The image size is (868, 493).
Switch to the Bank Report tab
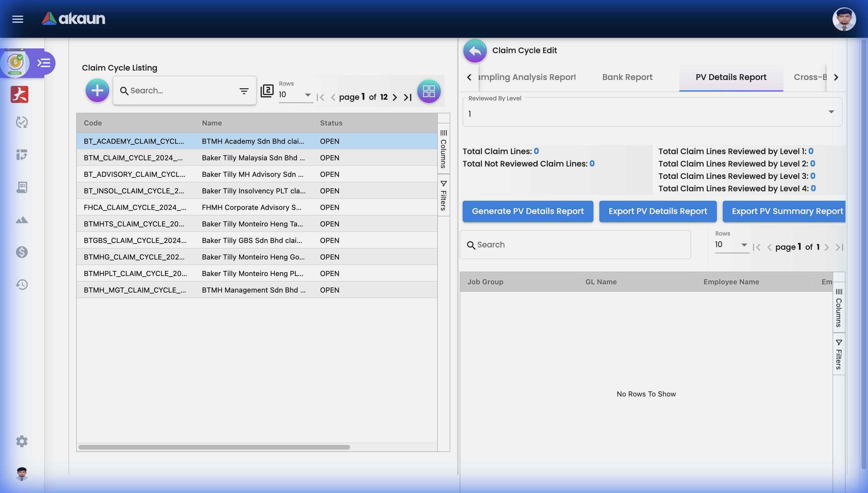[627, 77]
